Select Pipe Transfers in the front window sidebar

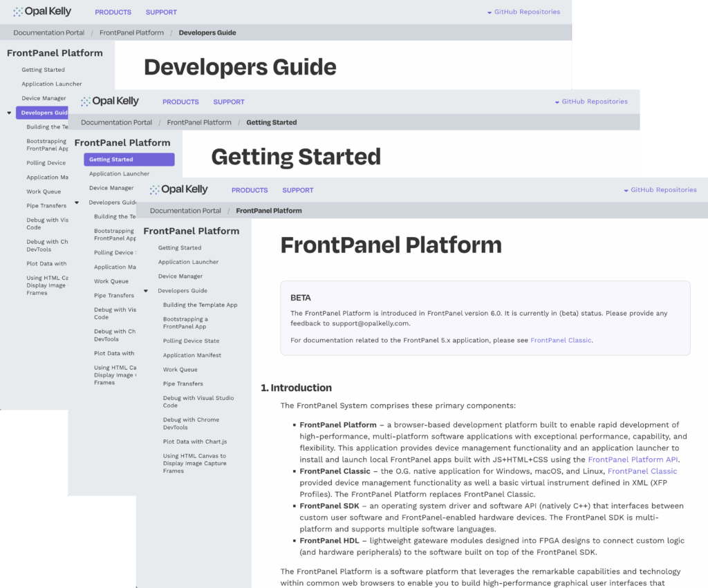183,383
